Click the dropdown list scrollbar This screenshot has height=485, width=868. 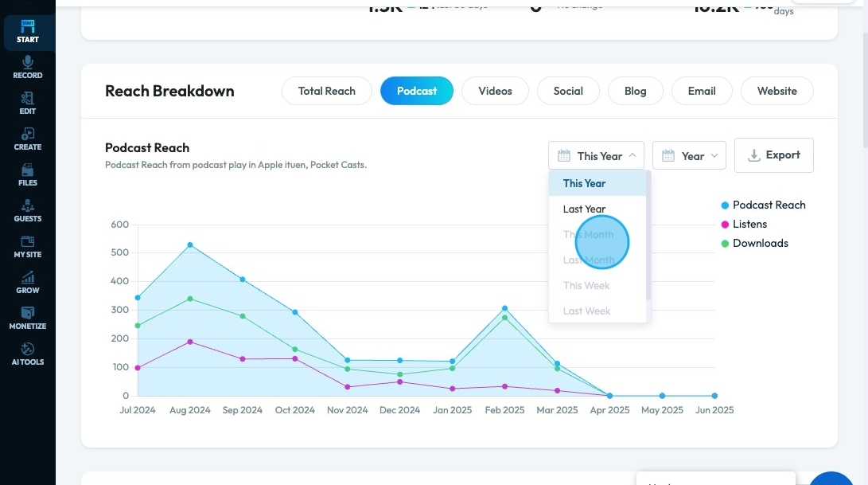pos(648,236)
